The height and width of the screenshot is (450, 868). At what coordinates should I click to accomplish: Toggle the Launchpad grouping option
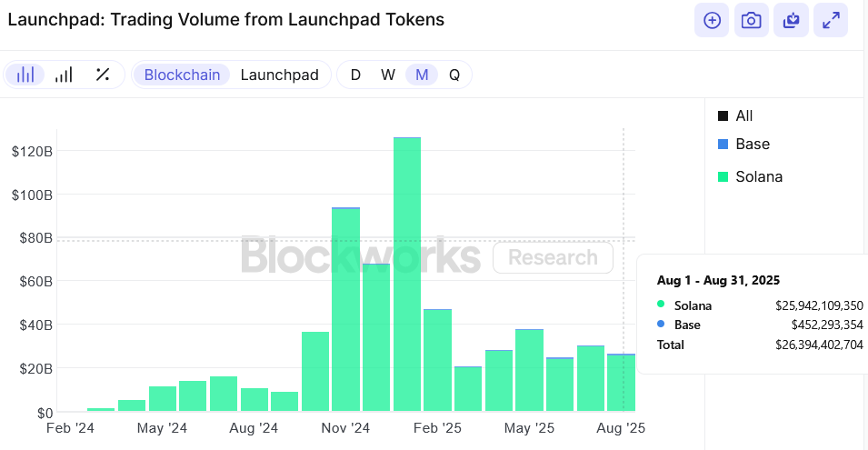(x=280, y=75)
